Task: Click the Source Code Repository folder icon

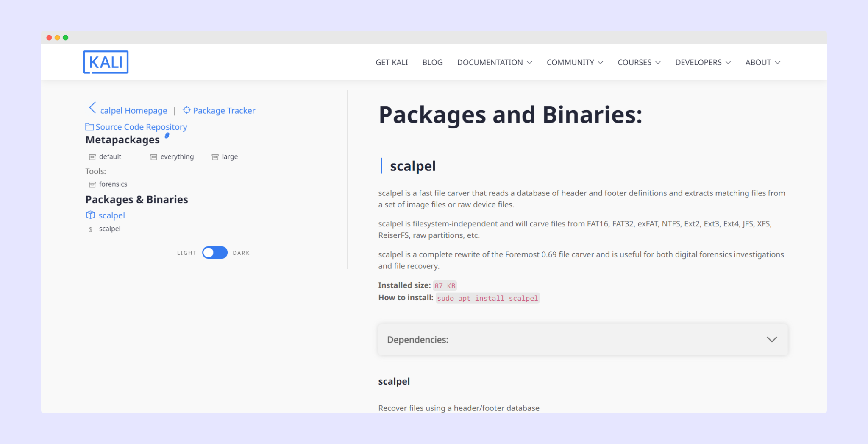Action: pos(89,127)
